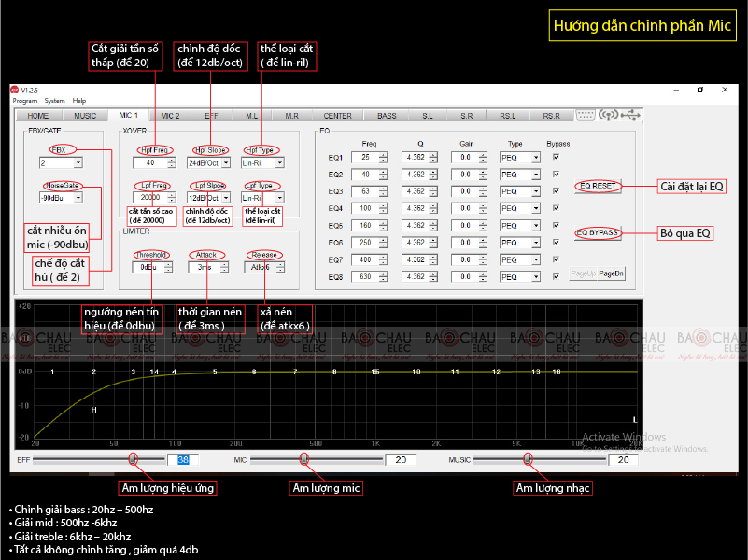Click the MIC volume slider handle
748x560 pixels.
pos(303,459)
